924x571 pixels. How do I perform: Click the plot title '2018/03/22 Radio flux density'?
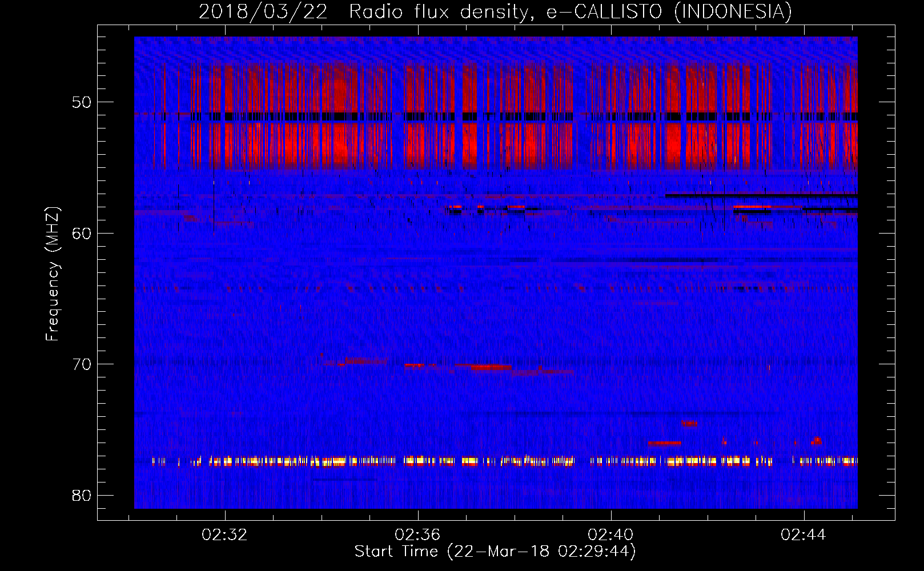pos(496,11)
